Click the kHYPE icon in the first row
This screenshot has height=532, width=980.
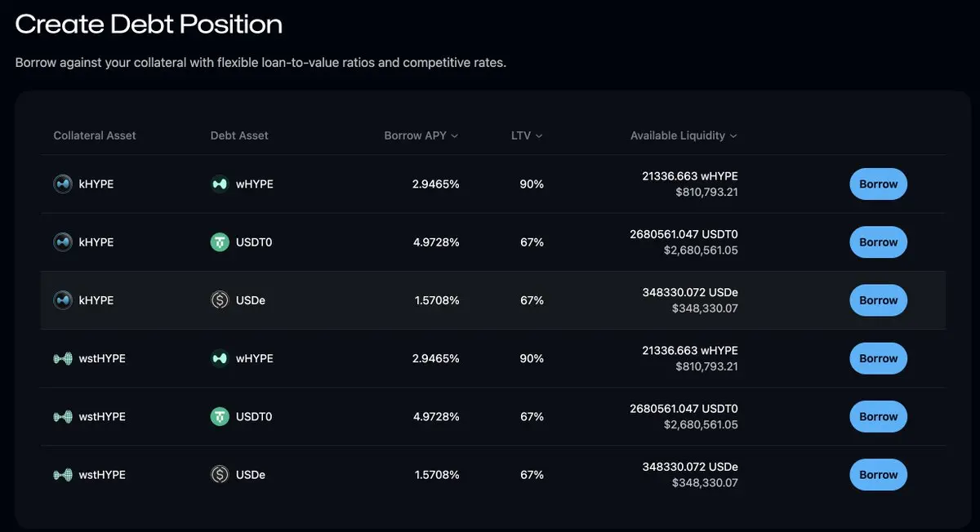pyautogui.click(x=63, y=184)
